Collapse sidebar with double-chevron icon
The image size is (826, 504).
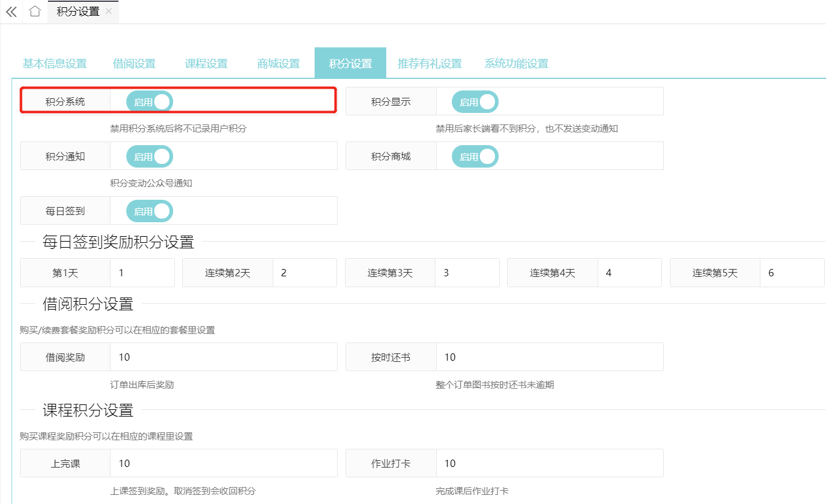pyautogui.click(x=11, y=12)
